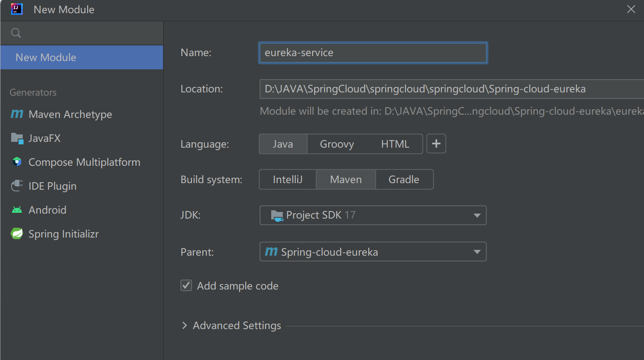
Task: Click the Maven icon in Parent field
Action: [271, 251]
